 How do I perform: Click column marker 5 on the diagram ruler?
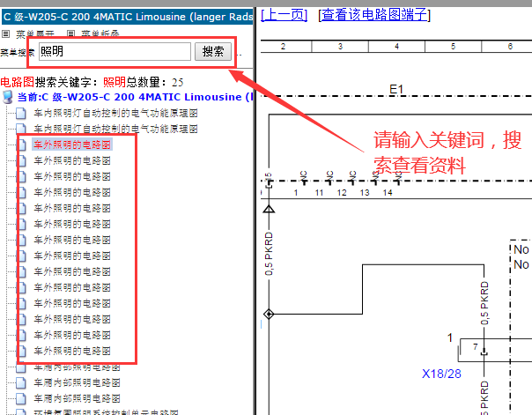pos(453,47)
